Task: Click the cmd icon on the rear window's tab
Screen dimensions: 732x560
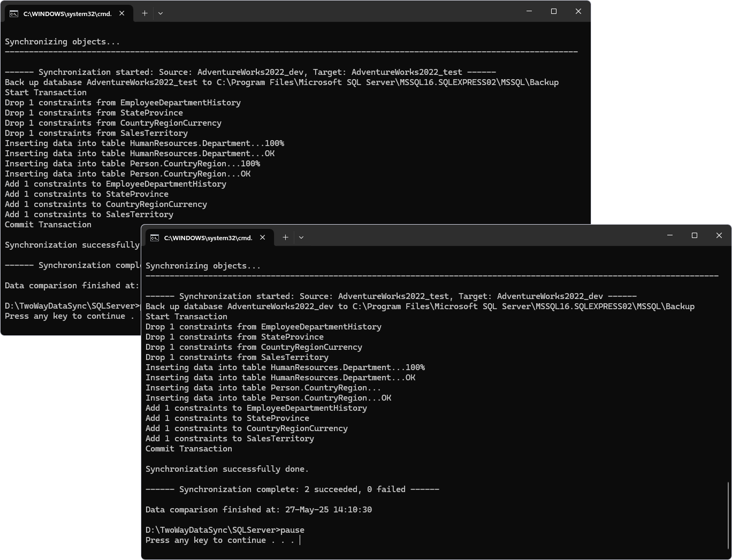Action: pos(14,14)
